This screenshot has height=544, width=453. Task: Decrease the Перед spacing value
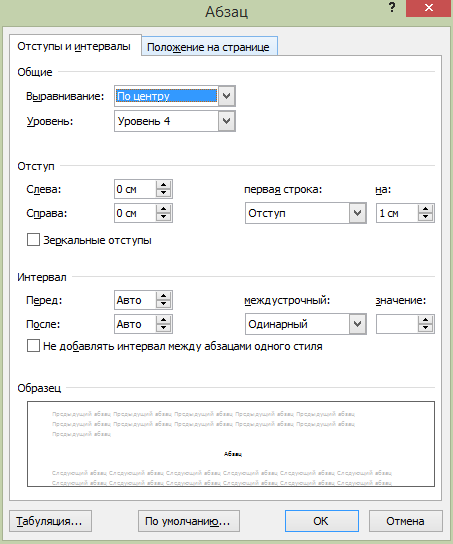163,304
